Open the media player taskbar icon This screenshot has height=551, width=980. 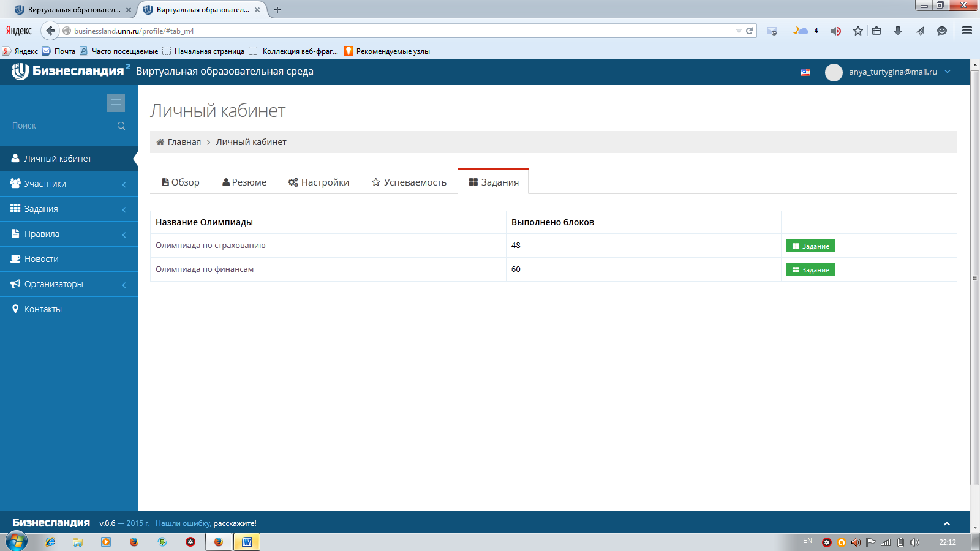[x=106, y=542]
